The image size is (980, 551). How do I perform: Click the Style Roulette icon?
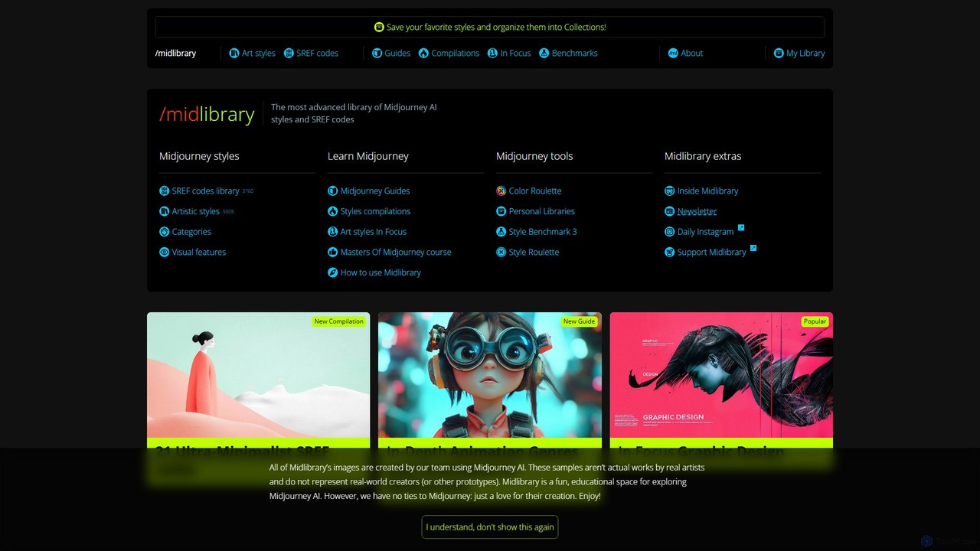click(x=501, y=252)
